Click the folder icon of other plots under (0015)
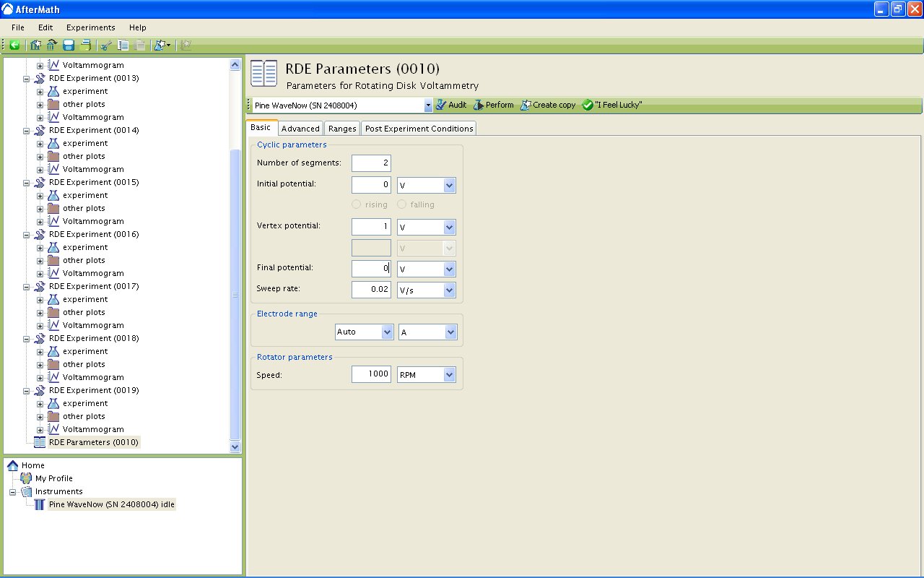Viewport: 924px width, 578px height. pyautogui.click(x=53, y=208)
